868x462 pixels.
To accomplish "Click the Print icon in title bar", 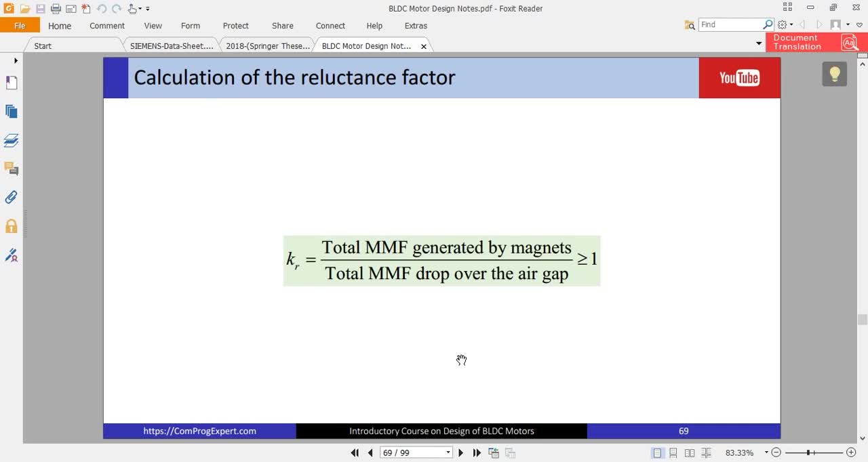I will (56, 9).
